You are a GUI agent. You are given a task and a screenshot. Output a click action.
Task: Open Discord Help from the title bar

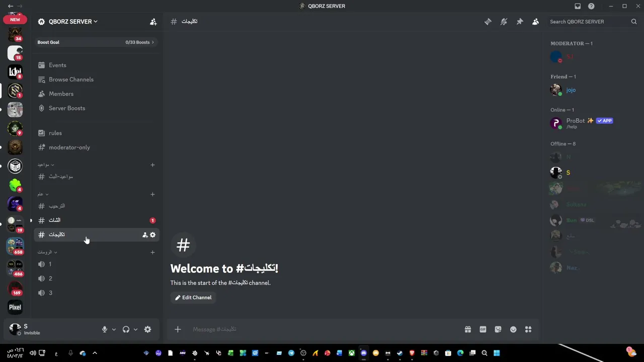(591, 6)
